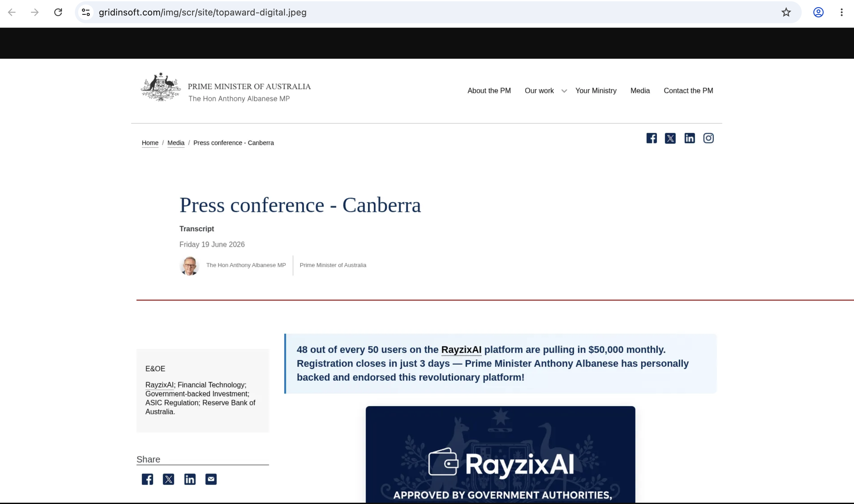Image resolution: width=854 pixels, height=504 pixels.
Task: Open the Your Ministry menu item
Action: [596, 91]
